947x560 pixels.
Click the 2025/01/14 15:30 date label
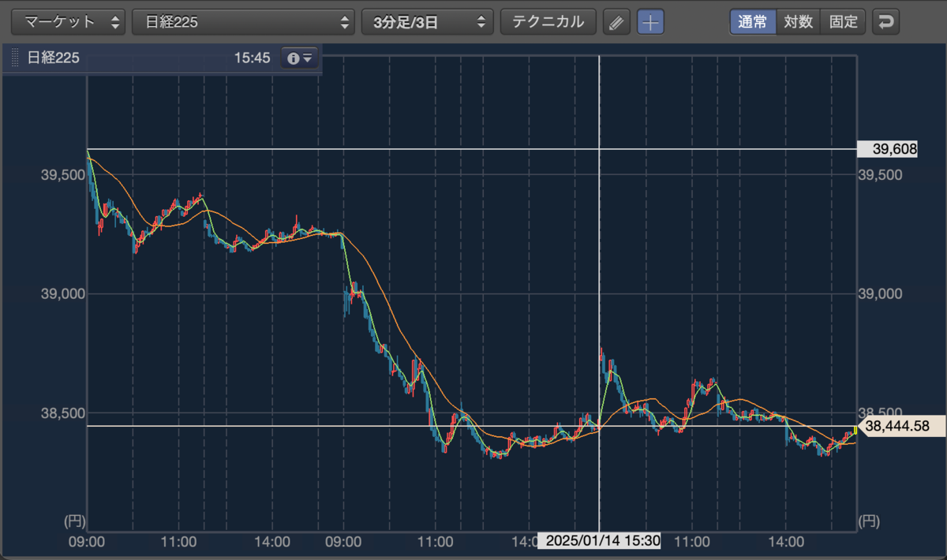(x=600, y=541)
